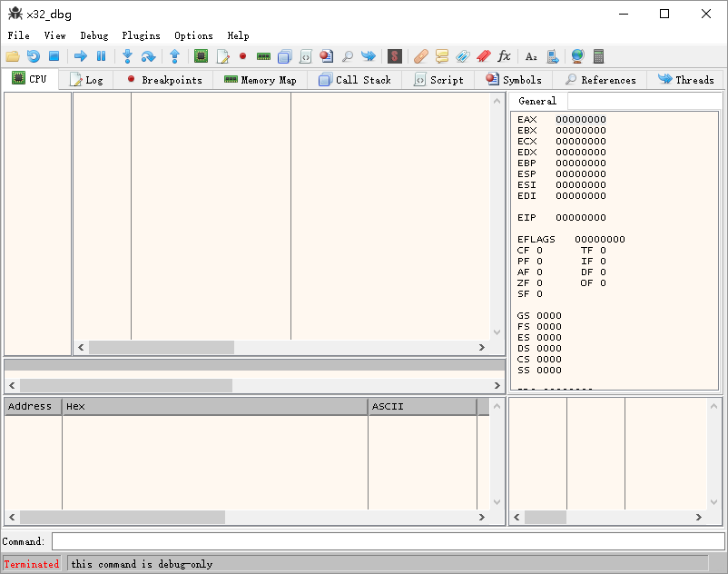The height and width of the screenshot is (574, 728).
Task: Click the Step over icon
Action: point(148,56)
